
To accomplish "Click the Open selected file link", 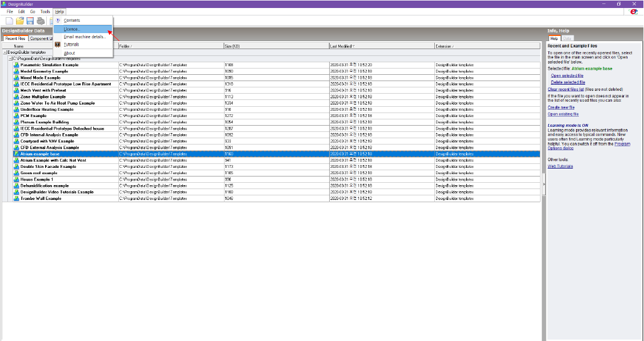I will pyautogui.click(x=567, y=75).
